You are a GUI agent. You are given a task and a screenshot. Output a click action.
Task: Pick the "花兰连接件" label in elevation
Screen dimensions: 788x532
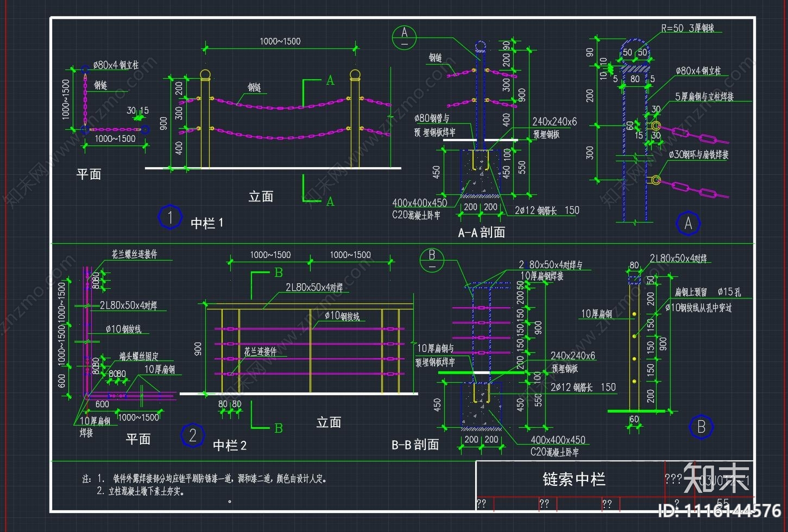260,352
